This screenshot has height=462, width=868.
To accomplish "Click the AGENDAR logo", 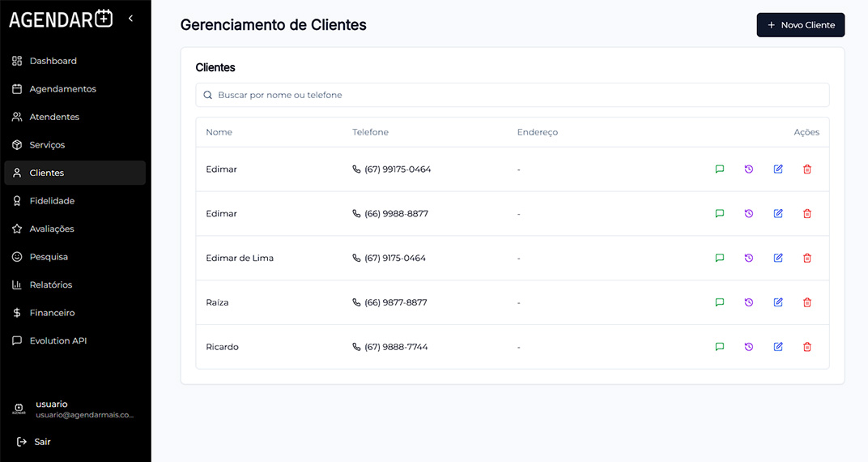I will tap(61, 19).
